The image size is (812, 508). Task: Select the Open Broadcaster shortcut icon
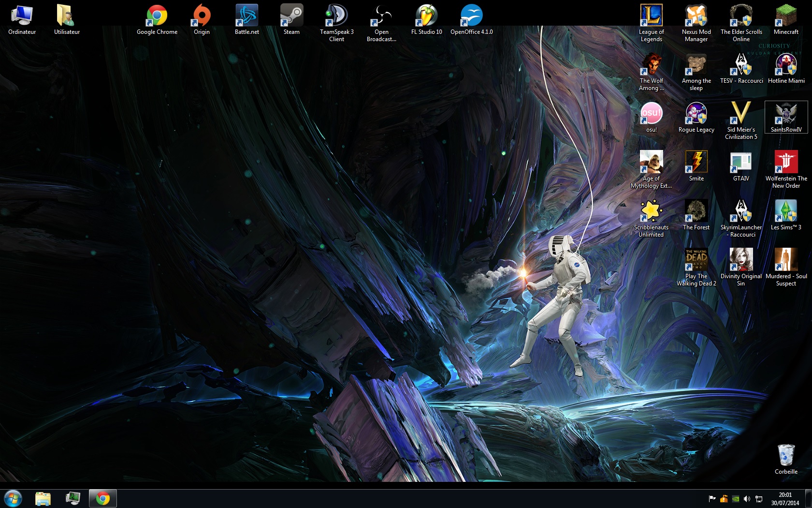click(381, 23)
